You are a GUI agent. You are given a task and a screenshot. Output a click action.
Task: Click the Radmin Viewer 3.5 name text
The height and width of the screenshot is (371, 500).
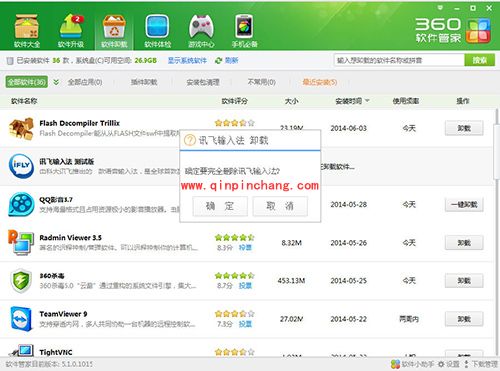coord(70,238)
